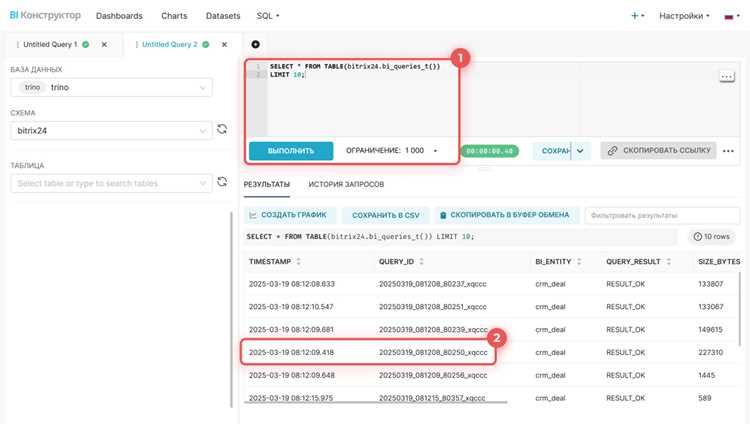Click the BI Конструктор logo
Screen dimensions: 750x424
click(45, 15)
